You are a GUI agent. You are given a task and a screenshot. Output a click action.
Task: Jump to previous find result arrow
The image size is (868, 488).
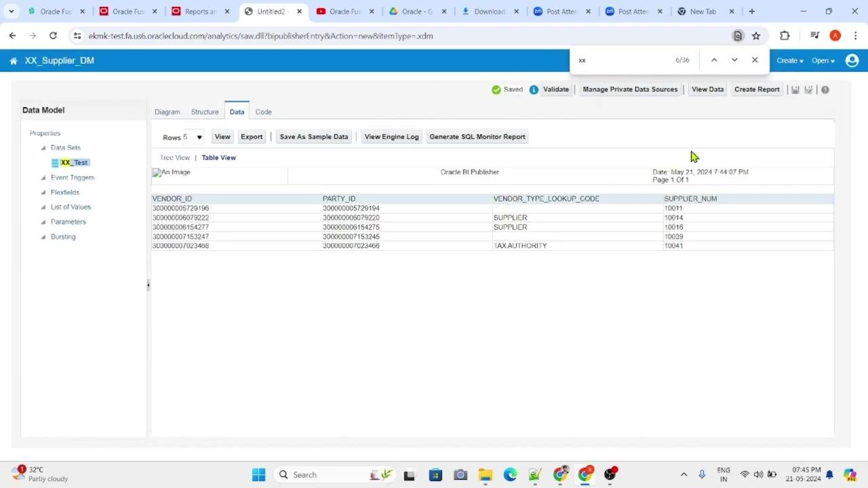[714, 60]
